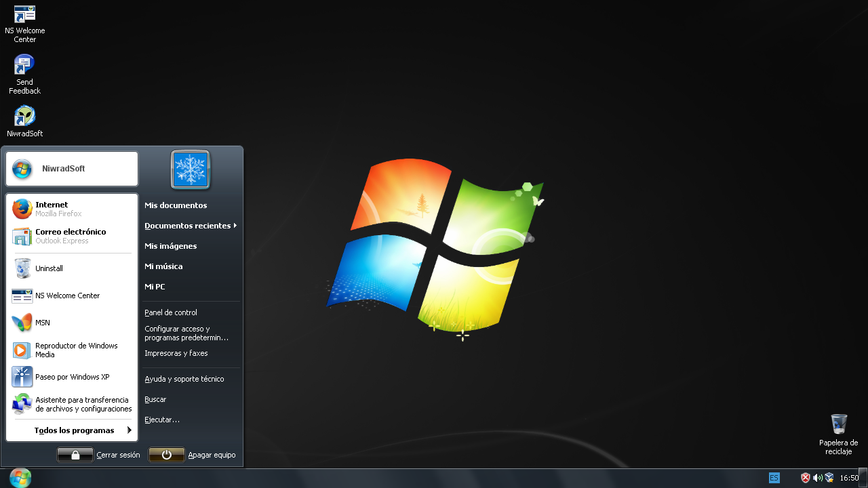The image size is (868, 488).
Task: Start Paseo por Windows XP
Action: point(71,377)
